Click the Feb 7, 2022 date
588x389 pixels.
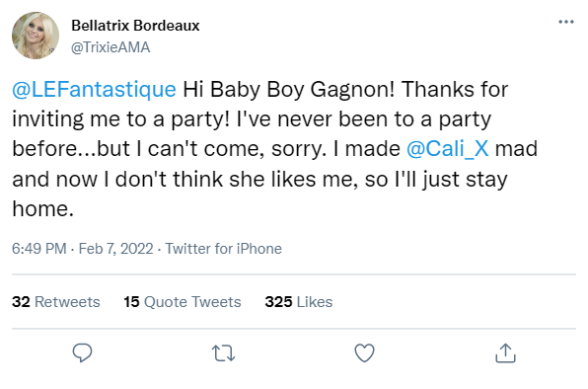pyautogui.click(x=115, y=249)
